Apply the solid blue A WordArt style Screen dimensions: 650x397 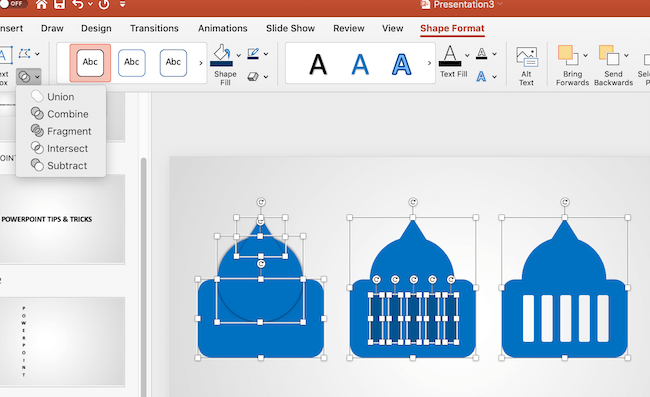tap(360, 64)
